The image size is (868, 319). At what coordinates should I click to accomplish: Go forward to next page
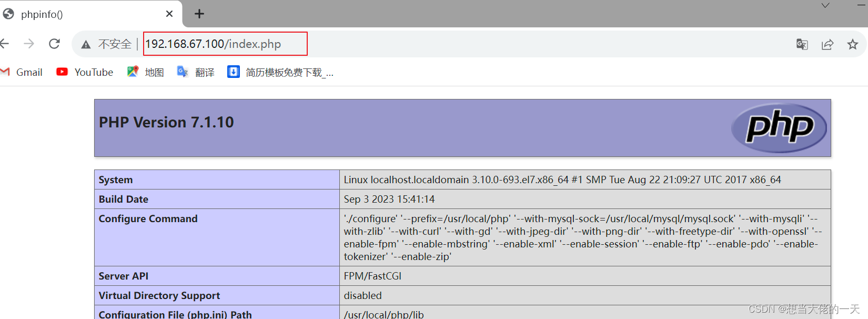point(29,44)
